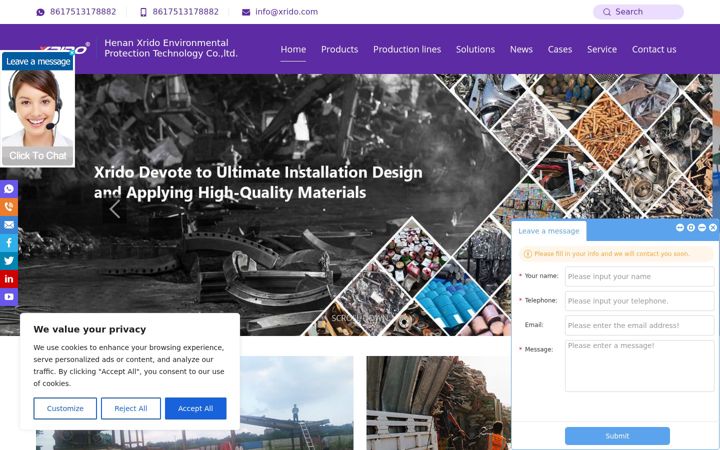Viewport: 720px width, 450px height.
Task: Click the Customize cookie button
Action: tap(65, 408)
